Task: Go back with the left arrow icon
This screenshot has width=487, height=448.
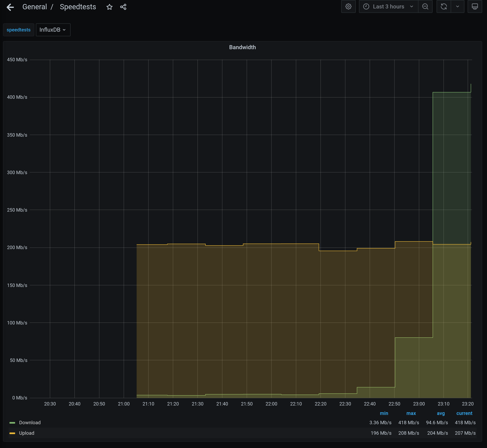Action: click(10, 7)
